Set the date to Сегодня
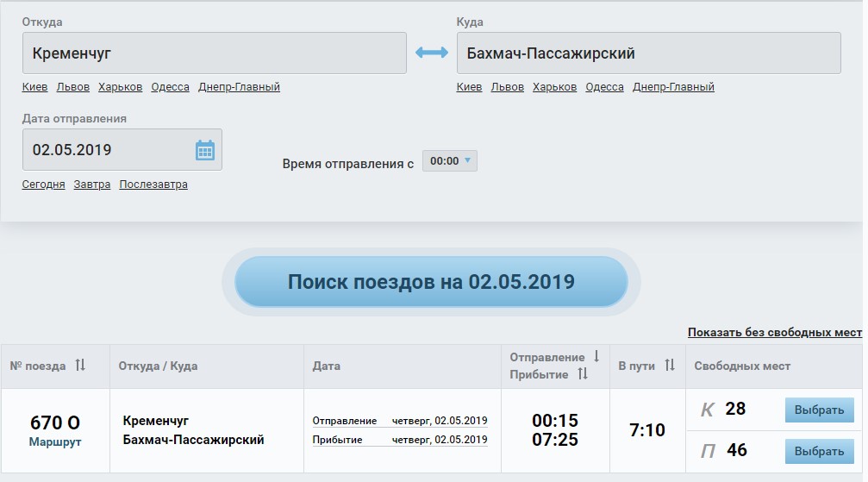This screenshot has width=868, height=482. (43, 185)
